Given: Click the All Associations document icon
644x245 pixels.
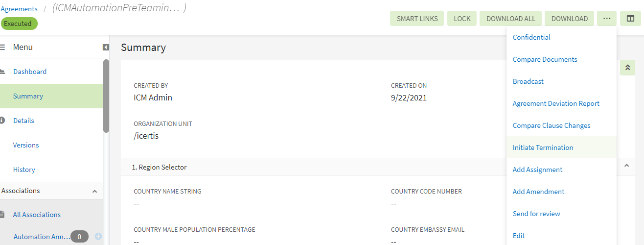Looking at the screenshot, I should pyautogui.click(x=2, y=215).
